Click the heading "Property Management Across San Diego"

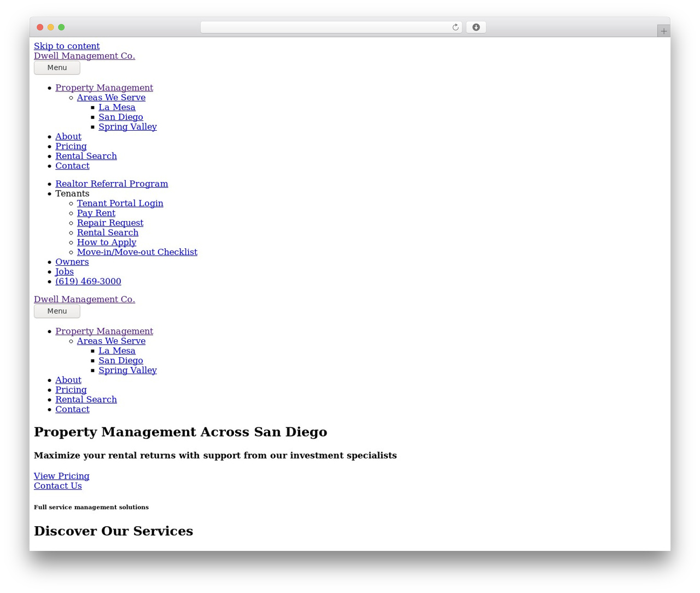pyautogui.click(x=180, y=432)
